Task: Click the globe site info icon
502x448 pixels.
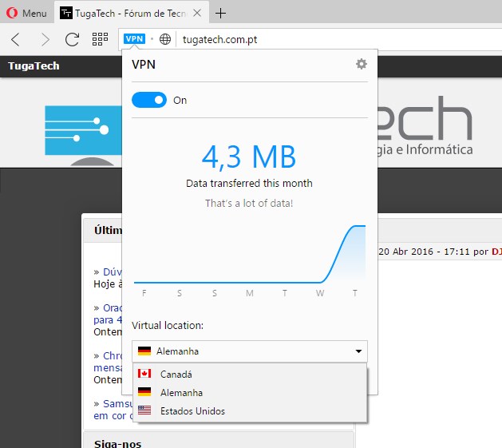Action: click(165, 39)
